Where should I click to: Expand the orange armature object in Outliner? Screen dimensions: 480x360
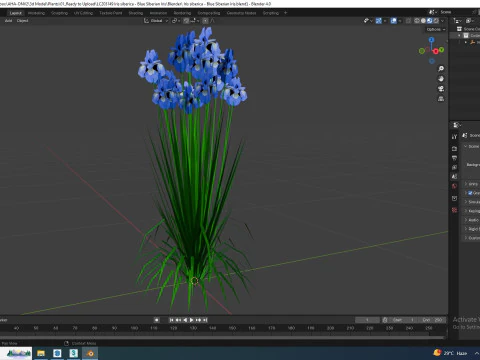click(x=466, y=42)
